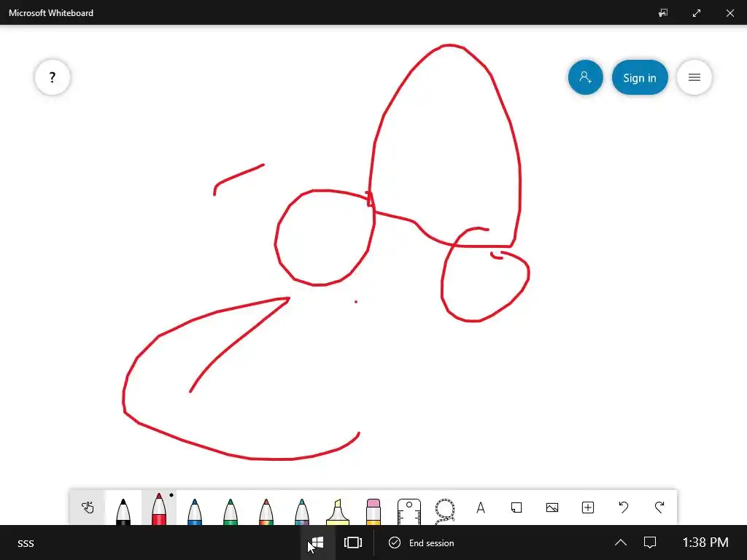This screenshot has width=747, height=560.
Task: Undo the last stroke
Action: click(x=624, y=507)
